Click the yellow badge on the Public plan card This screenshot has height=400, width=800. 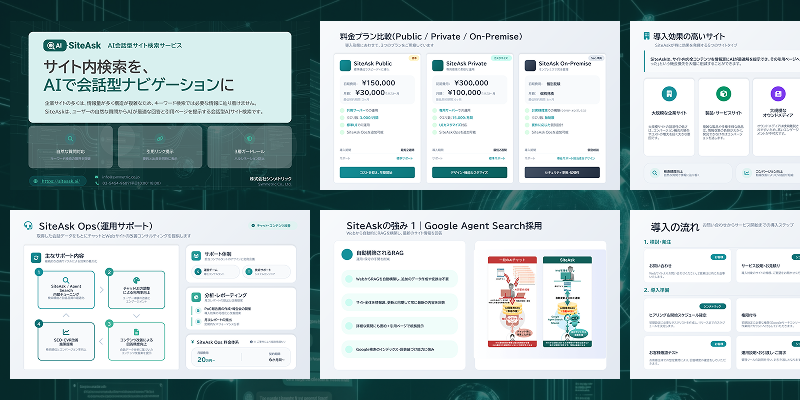coord(413,58)
